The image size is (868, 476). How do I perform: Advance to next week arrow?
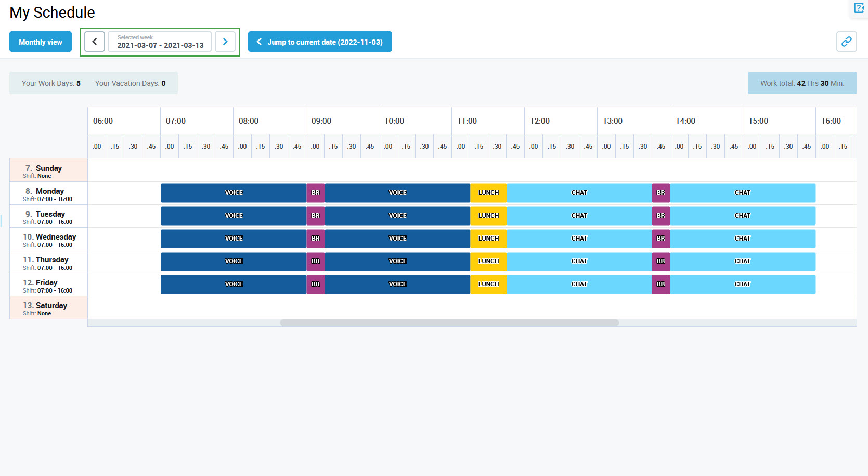pyautogui.click(x=225, y=42)
